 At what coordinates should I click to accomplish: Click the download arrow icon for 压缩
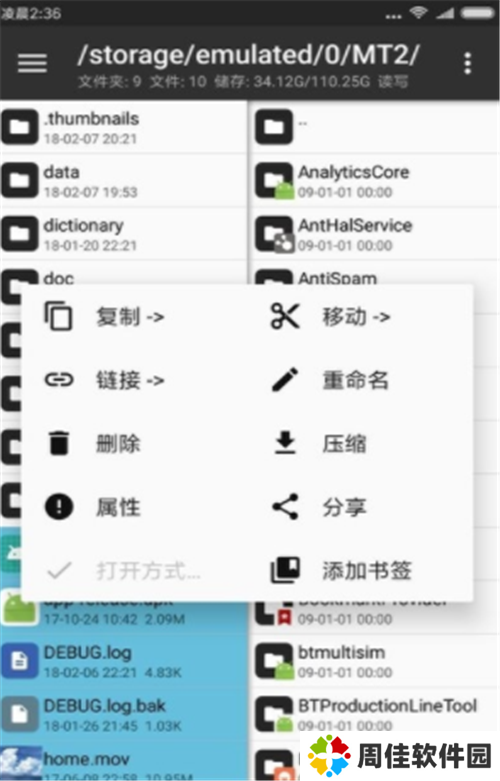[x=285, y=443]
